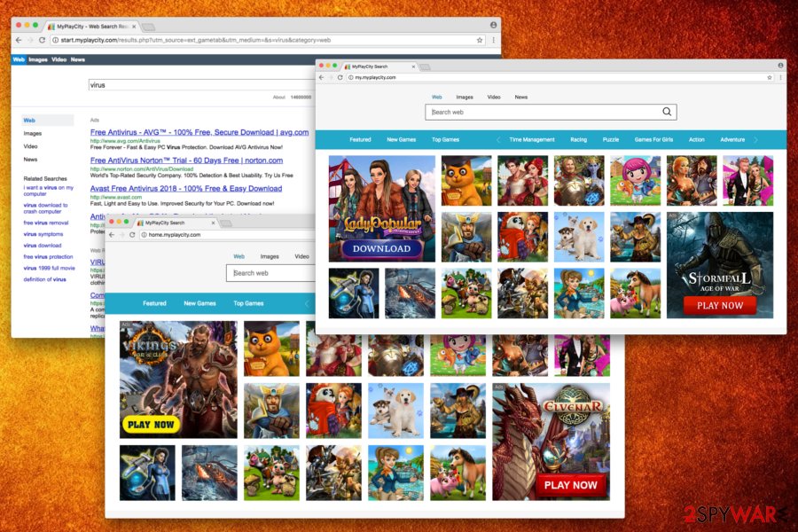
Task: Click the back arrow in the front browser window
Action: click(110, 235)
